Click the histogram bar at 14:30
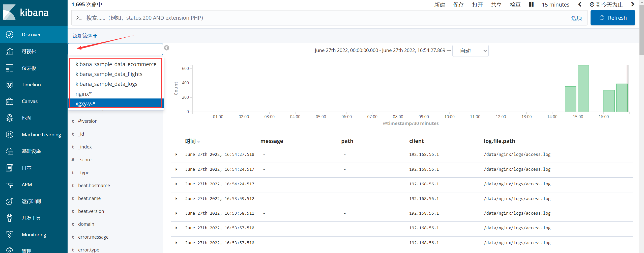The height and width of the screenshot is (253, 644). [570, 99]
